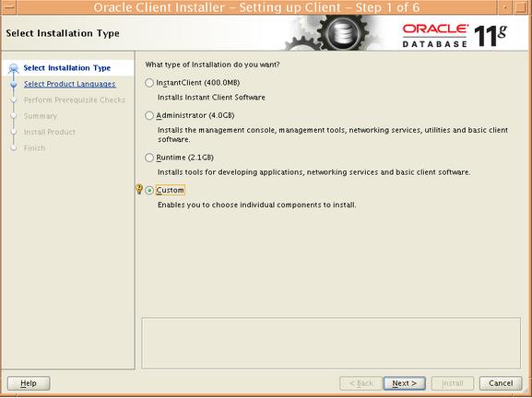
Task: Click the Summary step in sidebar
Action: coord(41,116)
